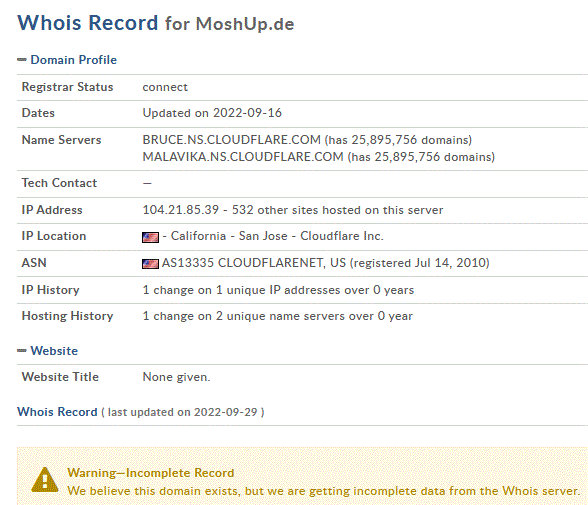588x505 pixels.
Task: Open the BRUCE.NS.CLOUDFLARE.COM name server
Action: point(232,140)
